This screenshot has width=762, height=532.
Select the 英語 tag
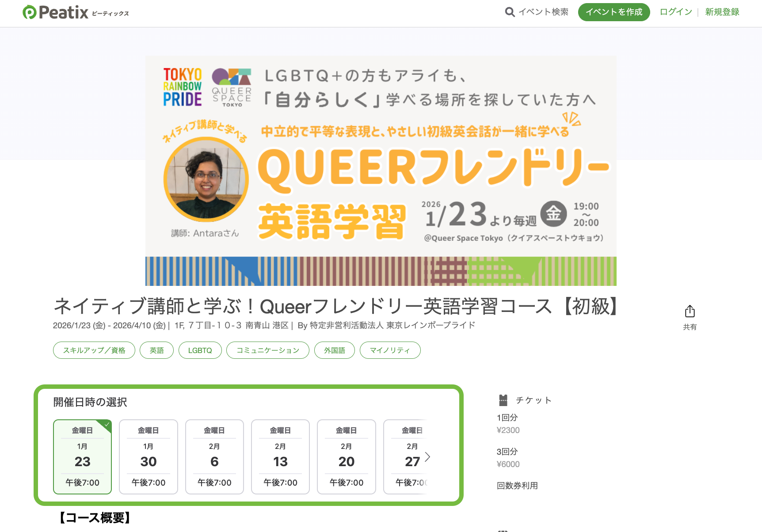tap(156, 350)
